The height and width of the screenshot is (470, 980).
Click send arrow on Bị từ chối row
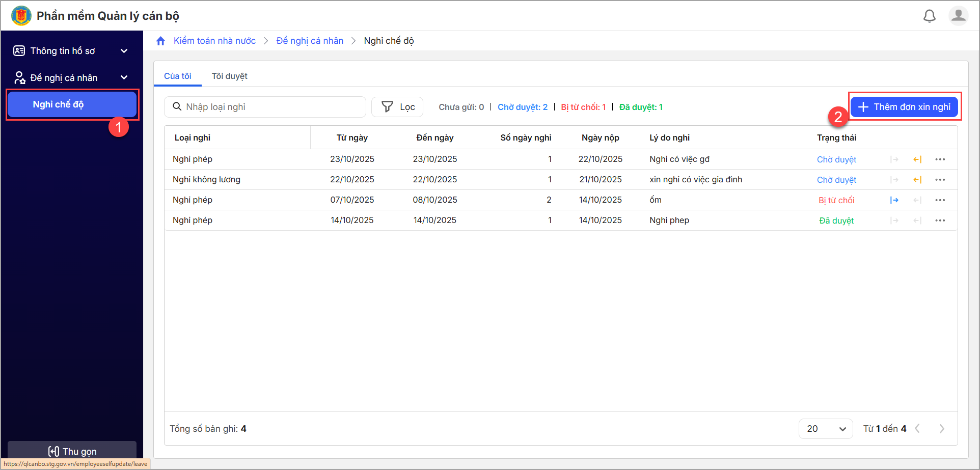[894, 200]
